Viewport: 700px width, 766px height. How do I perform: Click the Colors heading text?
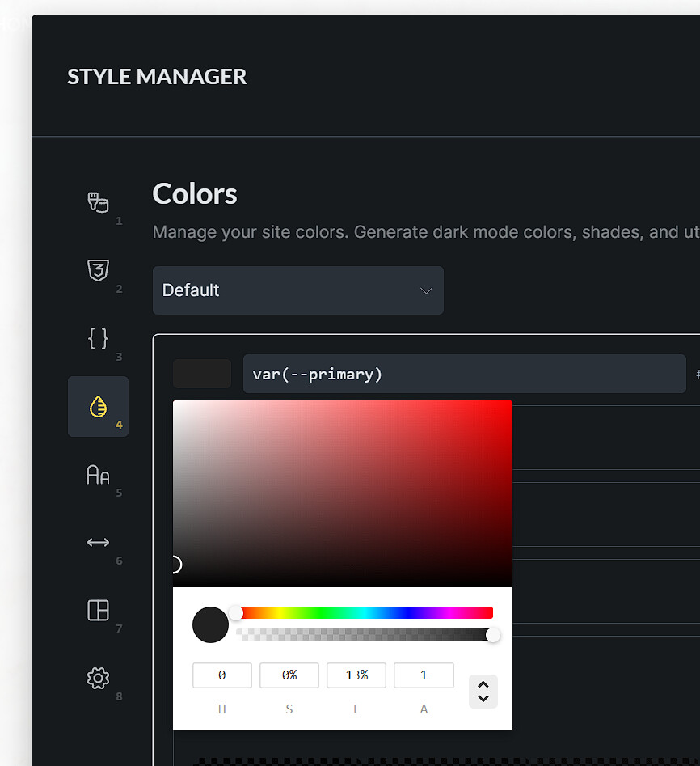pyautogui.click(x=195, y=194)
